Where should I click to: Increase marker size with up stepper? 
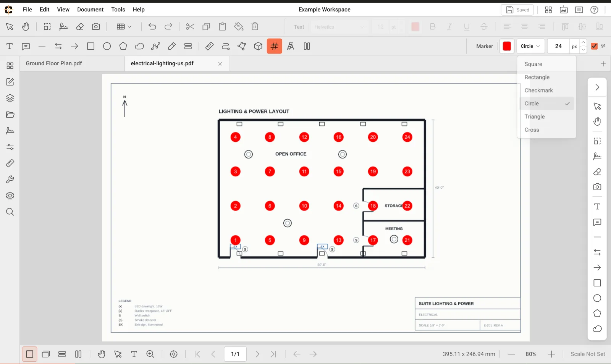coord(583,42)
